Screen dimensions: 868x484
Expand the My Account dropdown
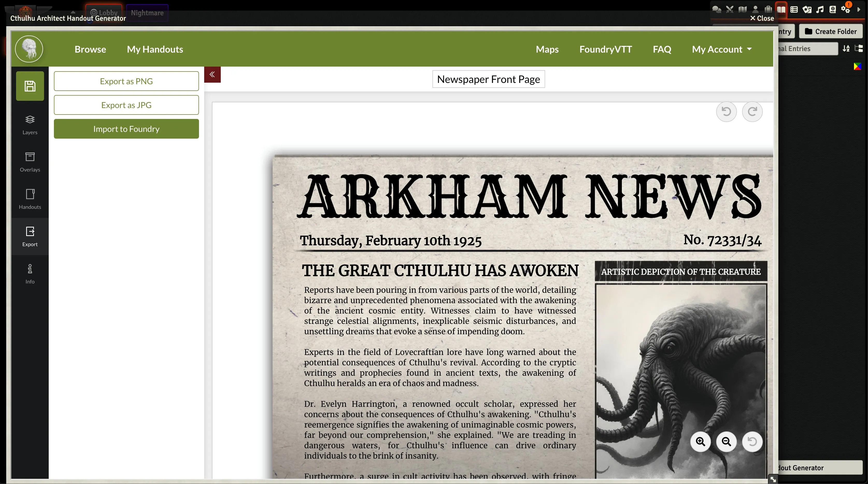722,49
